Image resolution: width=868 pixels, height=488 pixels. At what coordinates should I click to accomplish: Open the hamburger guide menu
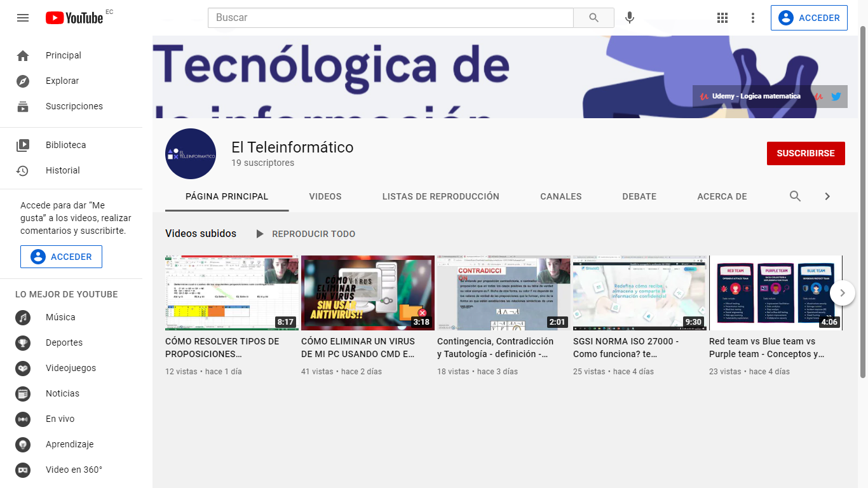click(23, 18)
